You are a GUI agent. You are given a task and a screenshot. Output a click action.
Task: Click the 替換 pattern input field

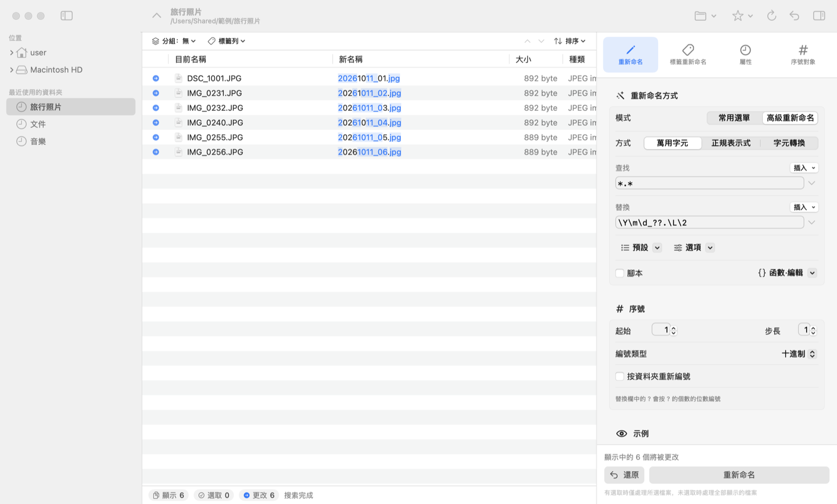click(x=709, y=223)
